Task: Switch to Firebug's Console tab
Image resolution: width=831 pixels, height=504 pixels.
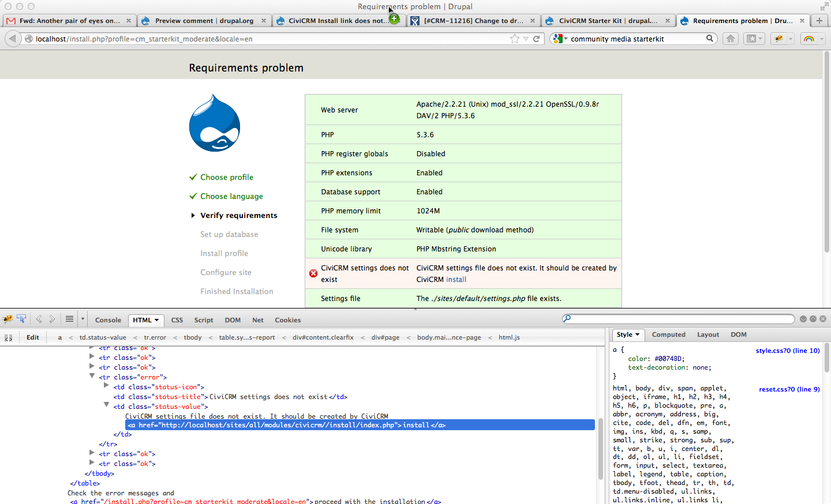Action: [x=108, y=320]
